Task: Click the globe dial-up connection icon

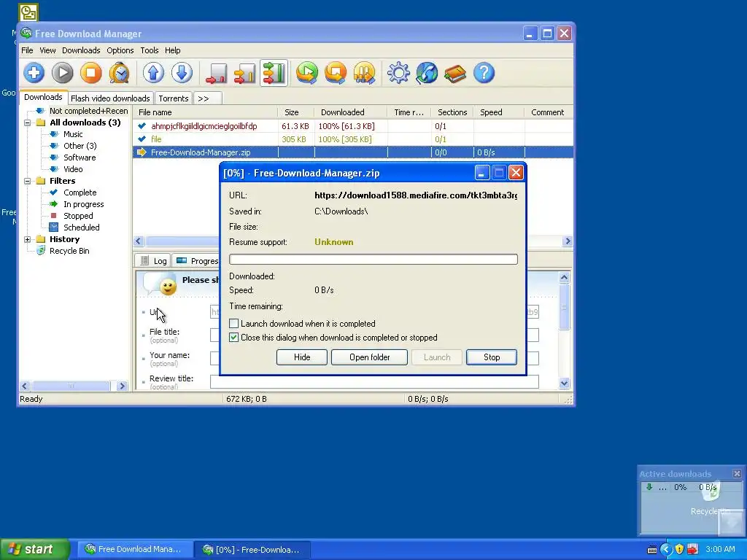Action: point(427,73)
